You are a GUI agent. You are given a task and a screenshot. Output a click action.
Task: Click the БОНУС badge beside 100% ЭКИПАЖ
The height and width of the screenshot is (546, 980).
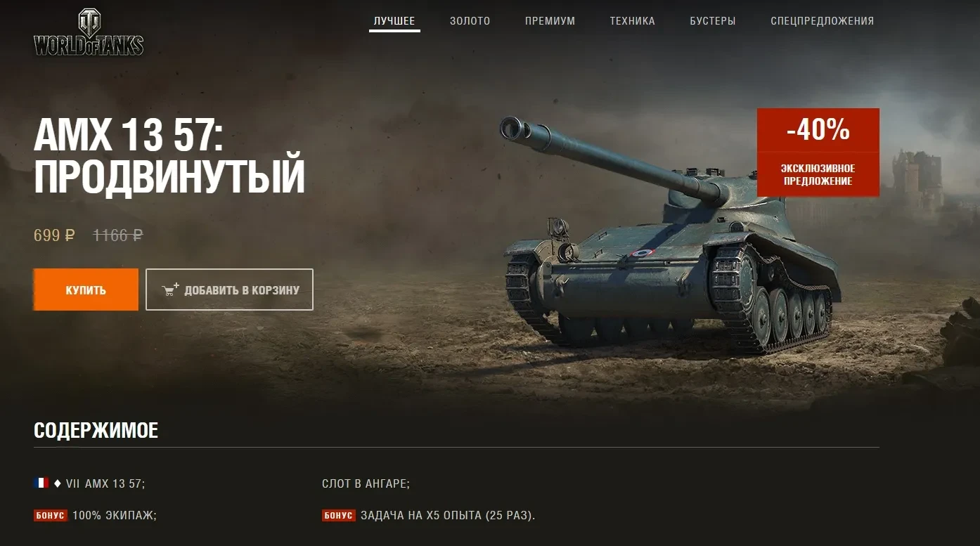point(51,516)
